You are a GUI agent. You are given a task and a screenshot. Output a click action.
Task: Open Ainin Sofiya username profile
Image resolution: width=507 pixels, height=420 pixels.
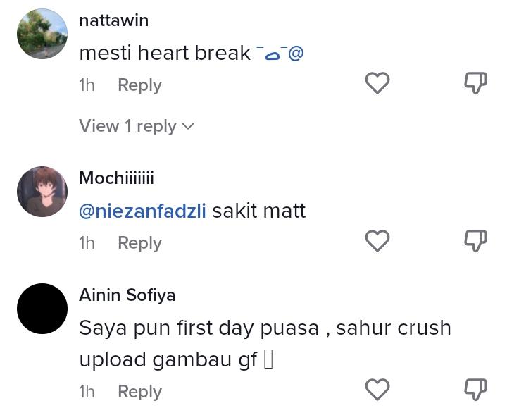127,295
